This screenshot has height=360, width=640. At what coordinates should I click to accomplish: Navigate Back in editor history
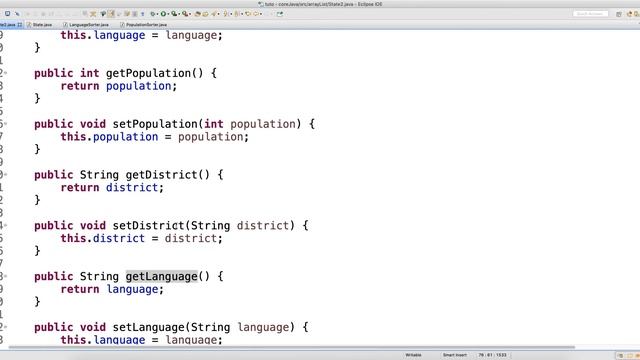256,14
